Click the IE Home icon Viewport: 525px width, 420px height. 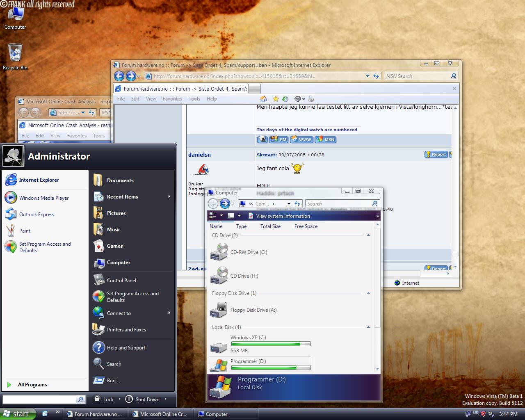click(x=264, y=99)
